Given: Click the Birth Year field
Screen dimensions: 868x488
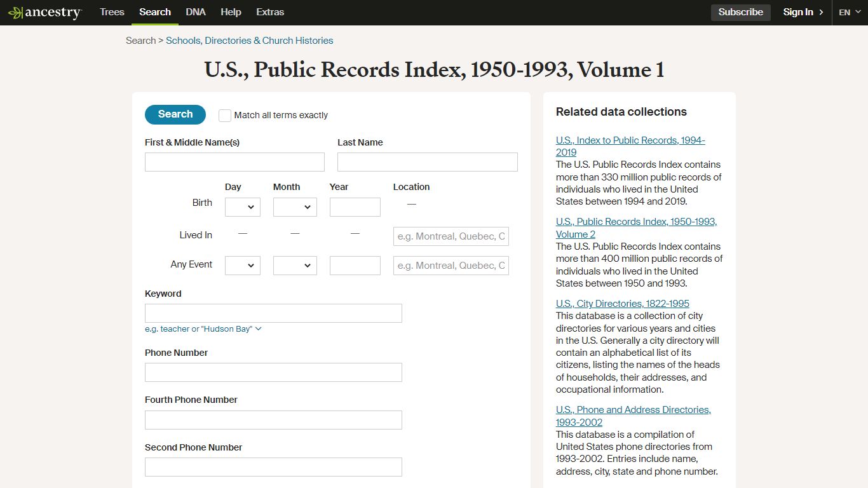Looking at the screenshot, I should 355,207.
